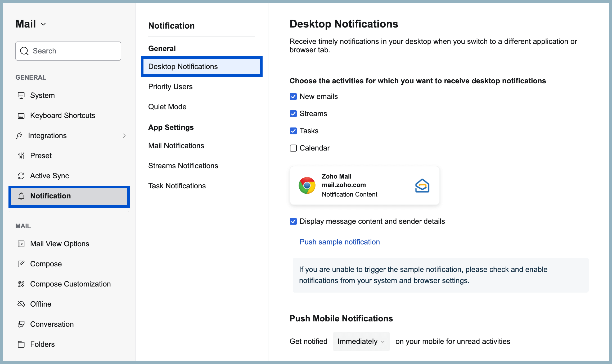The height and width of the screenshot is (364, 612).
Task: Click the Active Sync refresh icon
Action: (x=21, y=176)
